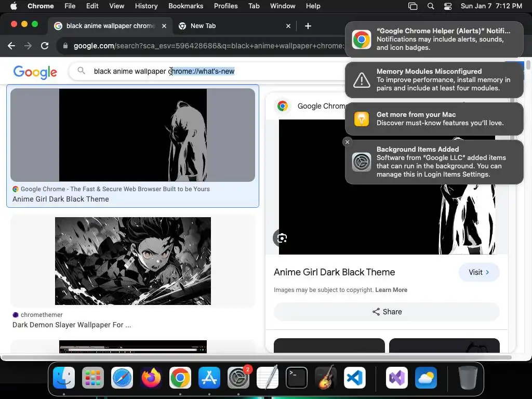Screen dimensions: 532x399
Task: Open Finder from the Dock
Action: pyautogui.click(x=64, y=378)
